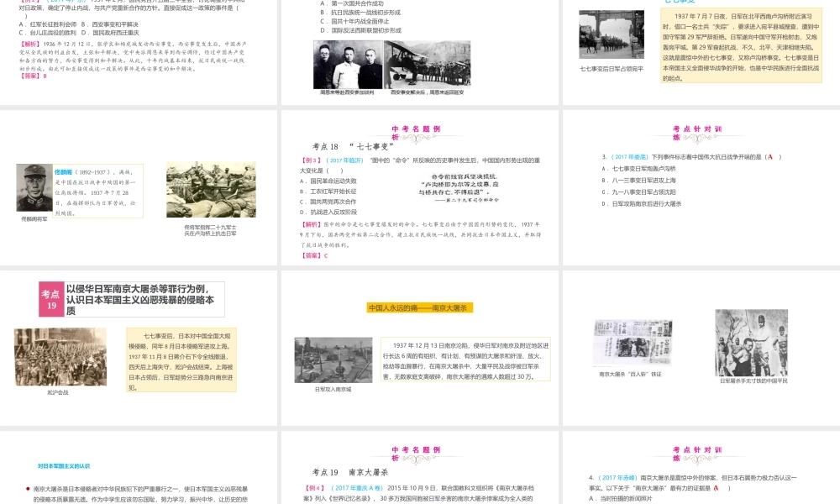840x504 pixels.
Task: Click the text box beginning 1937年12月13日南京沦陷
Action: coord(465,360)
